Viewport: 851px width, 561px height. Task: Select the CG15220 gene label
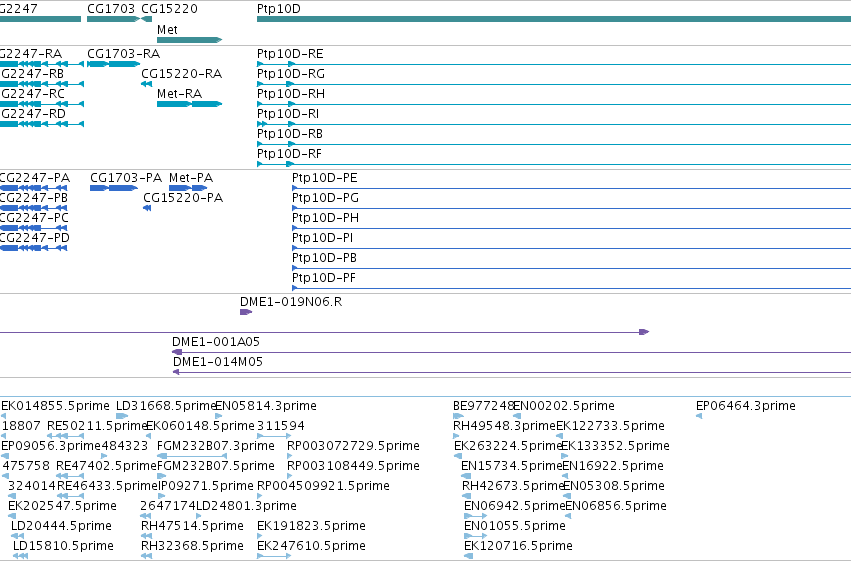(x=169, y=9)
